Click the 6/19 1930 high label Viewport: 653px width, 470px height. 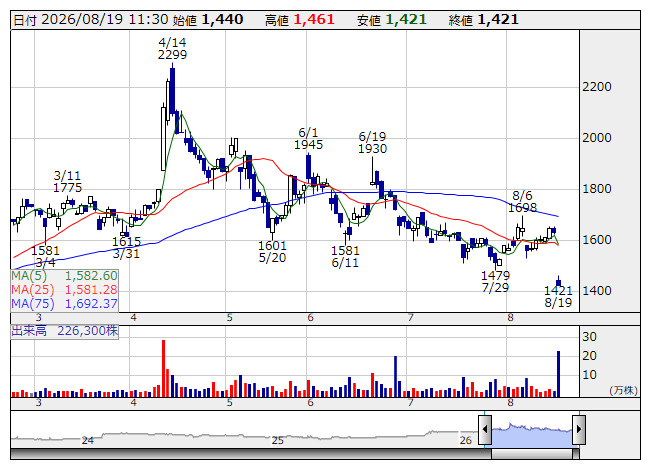373,143
